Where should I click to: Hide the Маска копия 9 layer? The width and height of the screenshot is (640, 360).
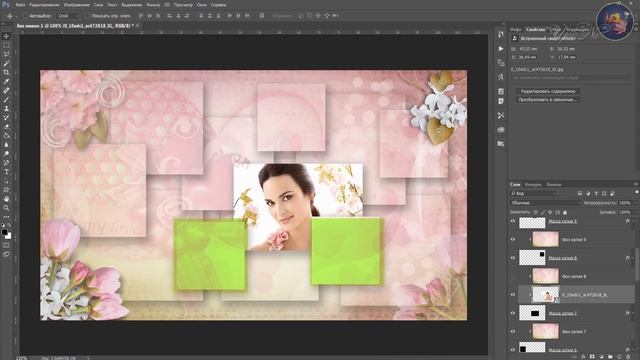point(513,221)
